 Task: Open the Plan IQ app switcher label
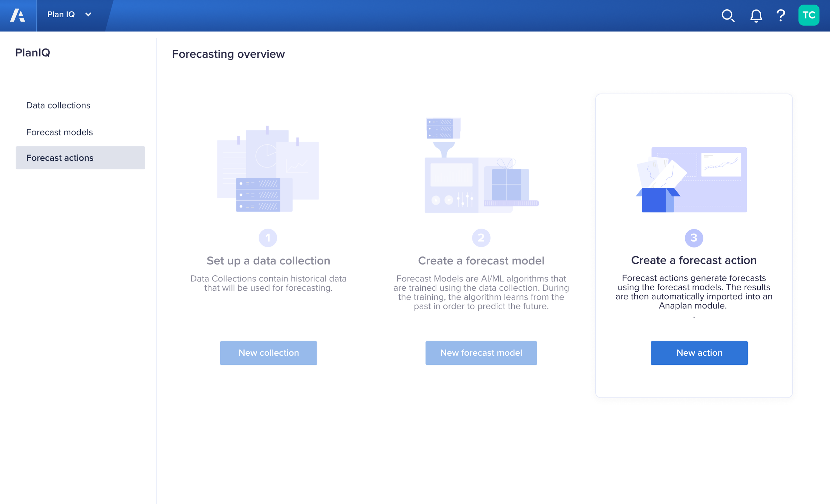61,15
